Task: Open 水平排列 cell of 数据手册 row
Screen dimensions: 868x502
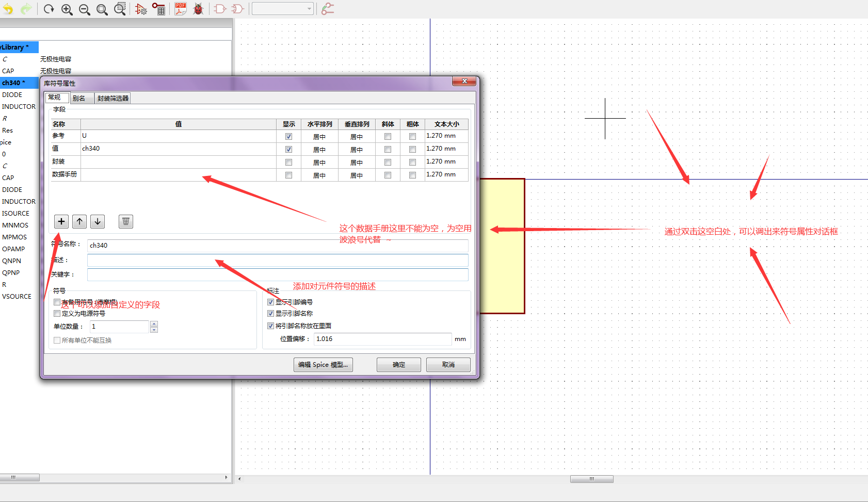Action: [x=319, y=175]
